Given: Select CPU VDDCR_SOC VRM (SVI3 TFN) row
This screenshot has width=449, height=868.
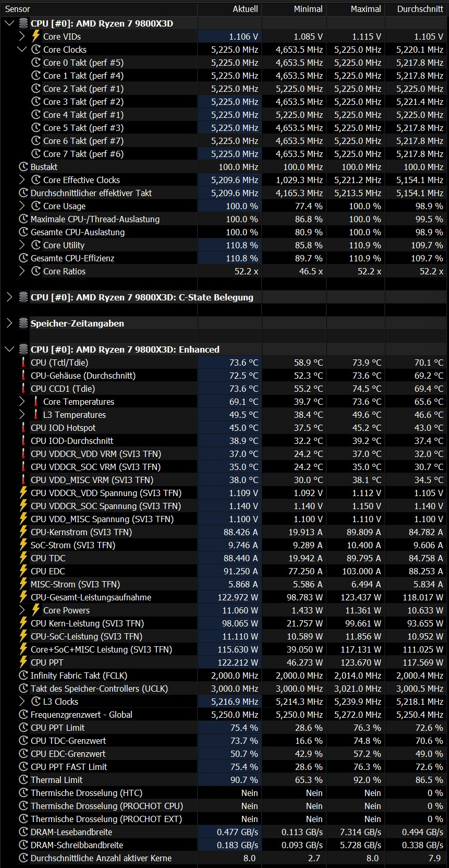Looking at the screenshot, I should click(x=224, y=467).
